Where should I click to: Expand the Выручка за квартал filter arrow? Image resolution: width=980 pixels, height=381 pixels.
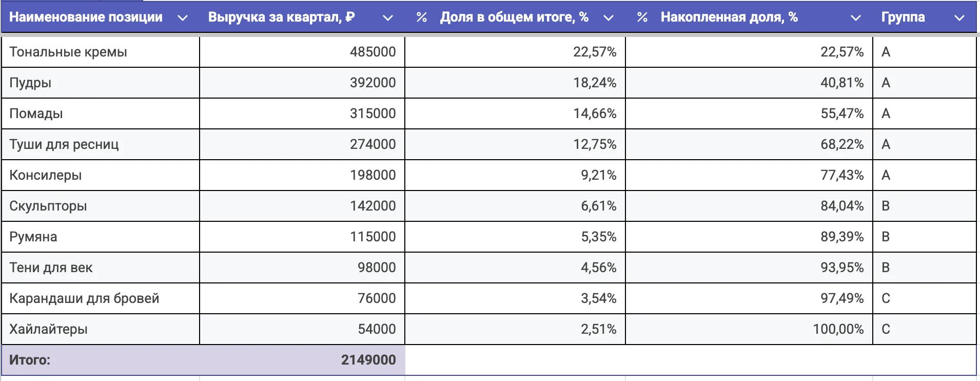(388, 18)
